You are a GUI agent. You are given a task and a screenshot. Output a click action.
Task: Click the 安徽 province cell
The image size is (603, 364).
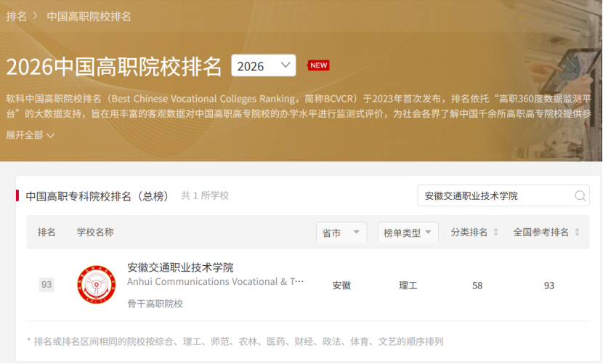pyautogui.click(x=341, y=286)
